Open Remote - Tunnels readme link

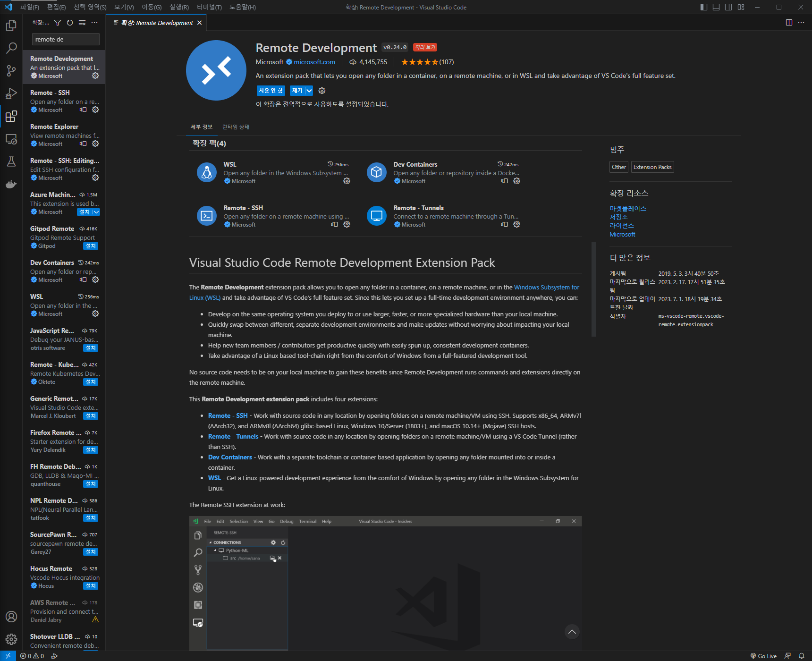click(x=233, y=436)
